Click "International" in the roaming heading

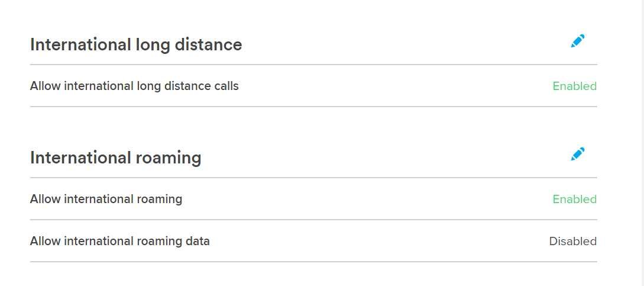tap(80, 158)
